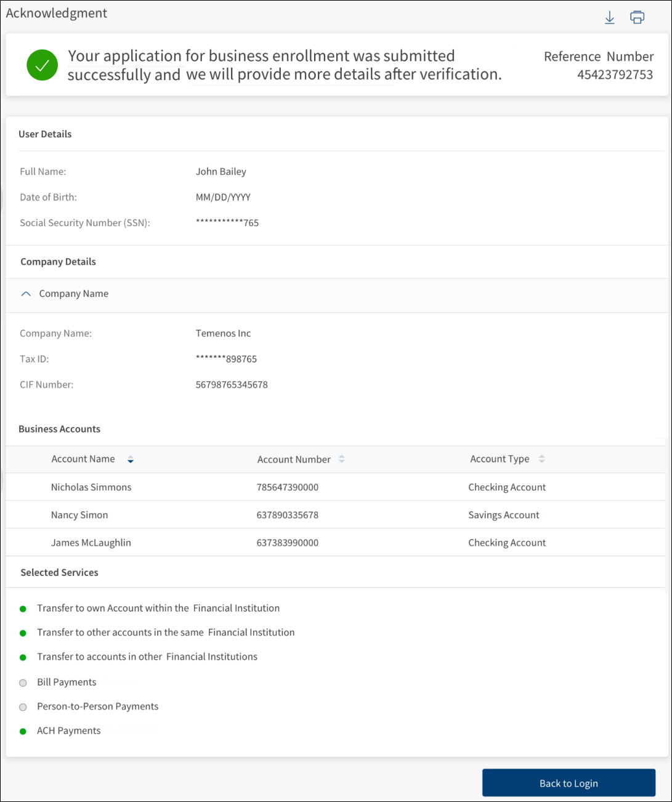672x802 pixels.
Task: Click the reference number 45423792753
Action: click(615, 75)
